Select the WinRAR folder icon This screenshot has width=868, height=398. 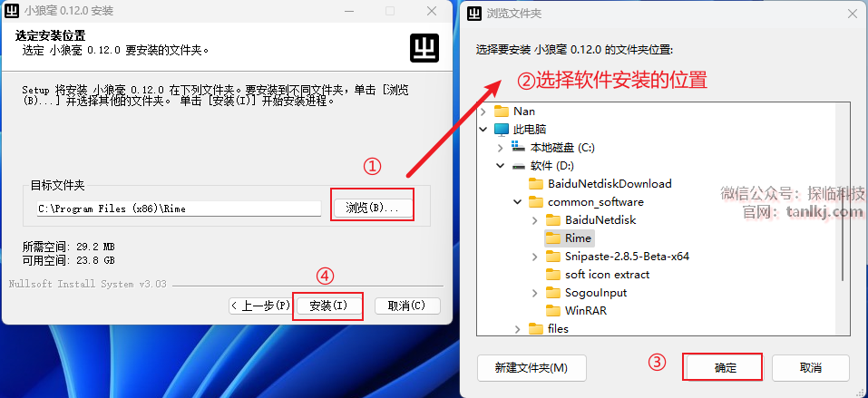pos(553,311)
